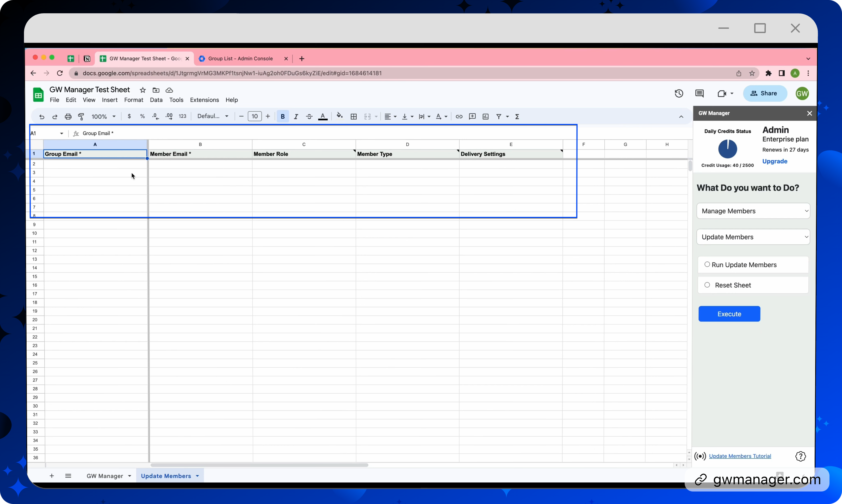Open the borders tool
Viewport: 842px width, 504px height.
[353, 116]
